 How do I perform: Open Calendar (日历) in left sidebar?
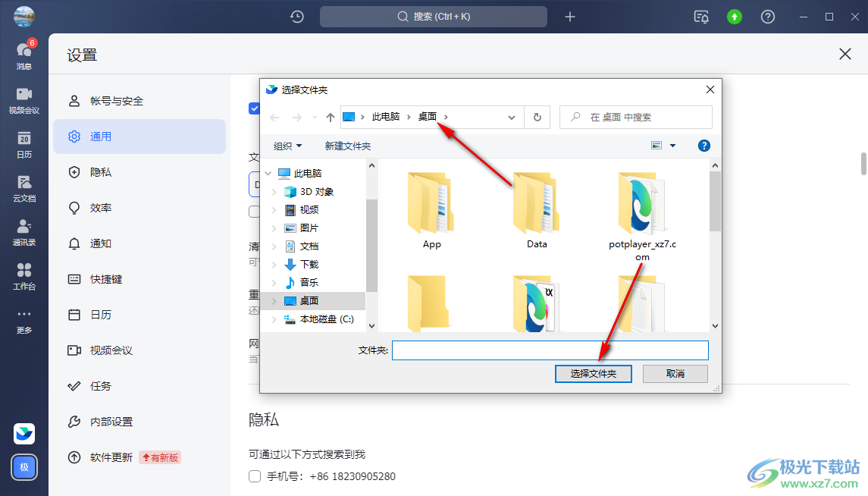24,145
